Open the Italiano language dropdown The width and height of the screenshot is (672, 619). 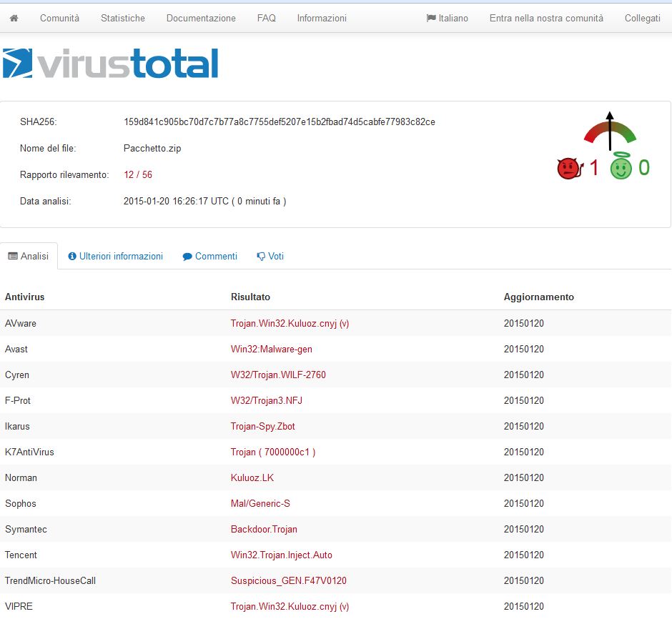point(448,18)
